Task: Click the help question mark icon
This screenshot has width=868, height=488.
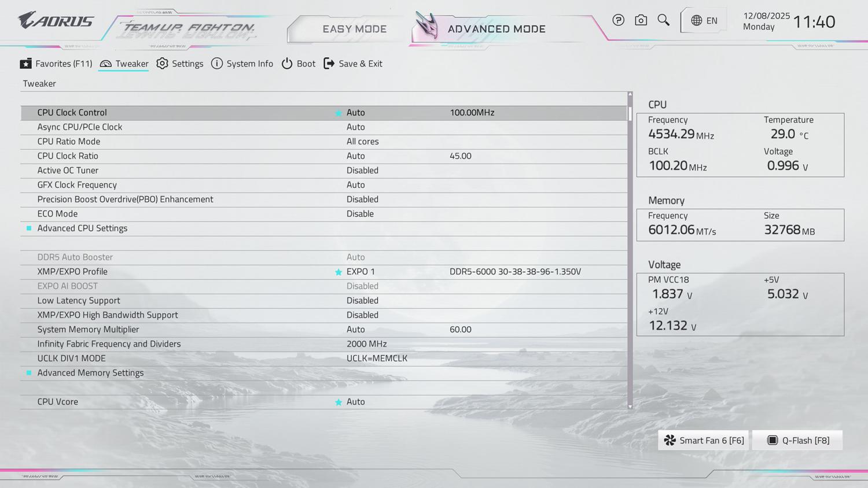Action: 618,20
